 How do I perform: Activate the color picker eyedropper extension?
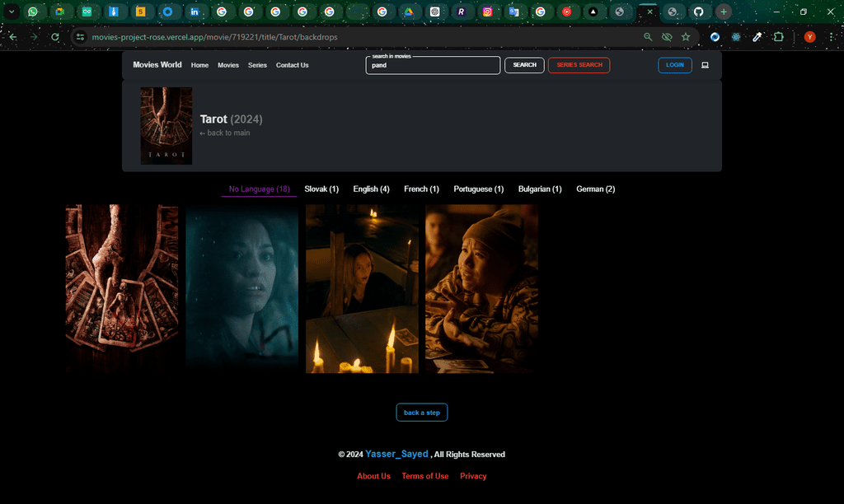pos(757,37)
